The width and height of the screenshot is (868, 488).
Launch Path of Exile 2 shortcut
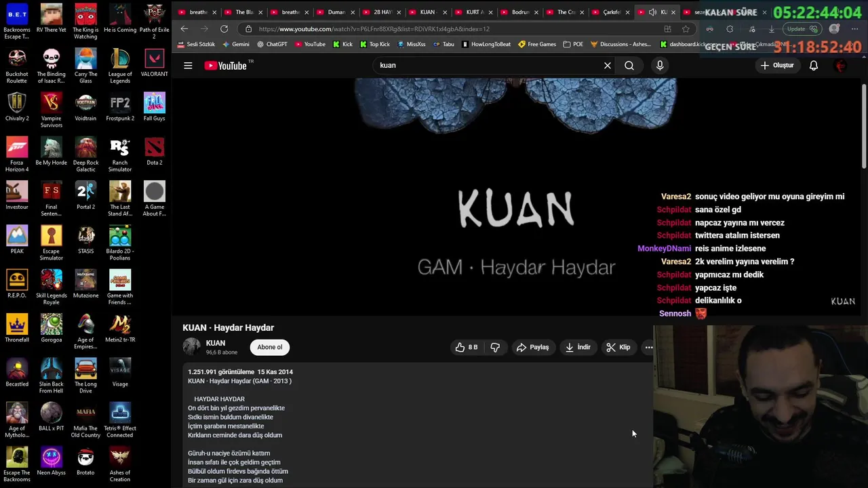click(155, 22)
